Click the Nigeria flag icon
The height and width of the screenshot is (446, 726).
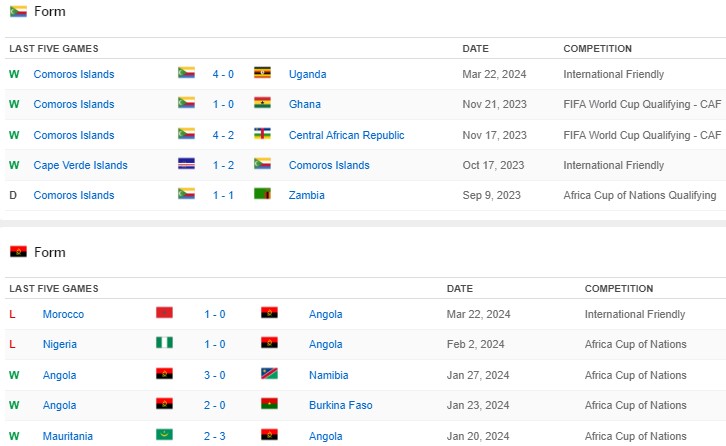click(165, 344)
